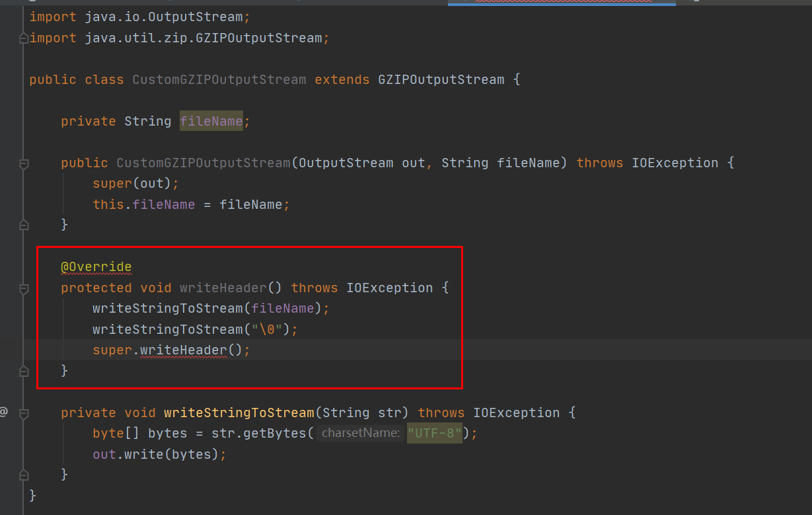Click the fold marker near writeHeader's closing brace
This screenshot has width=812, height=515.
(23, 371)
